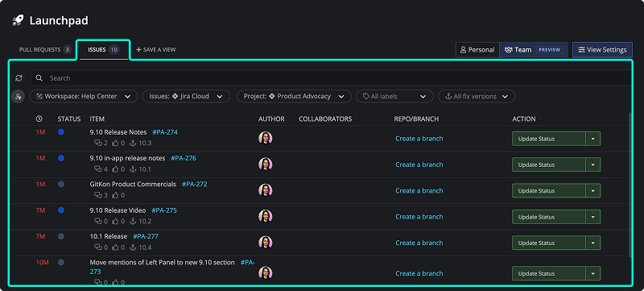The width and height of the screenshot is (644, 291).
Task: Click the clock column header icon
Action: tap(39, 118)
